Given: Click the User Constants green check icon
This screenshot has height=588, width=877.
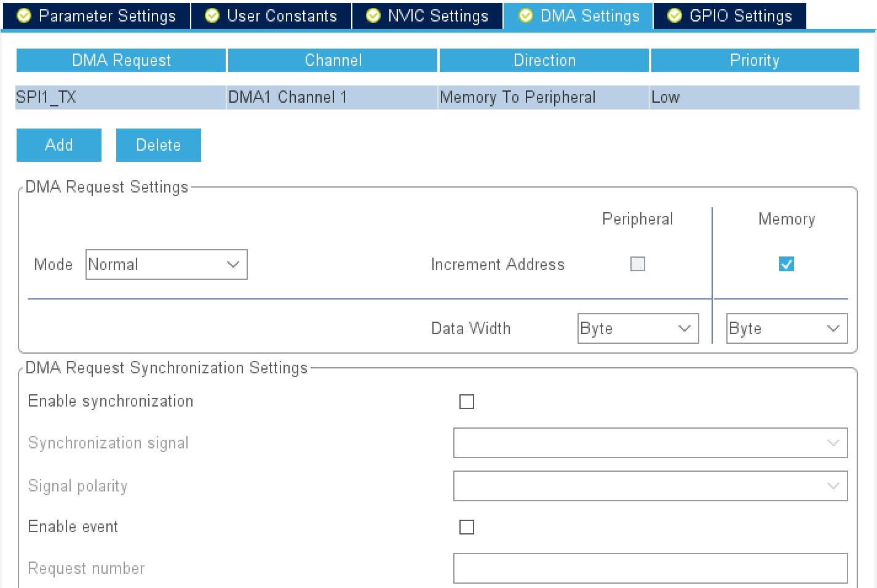Looking at the screenshot, I should click(212, 16).
